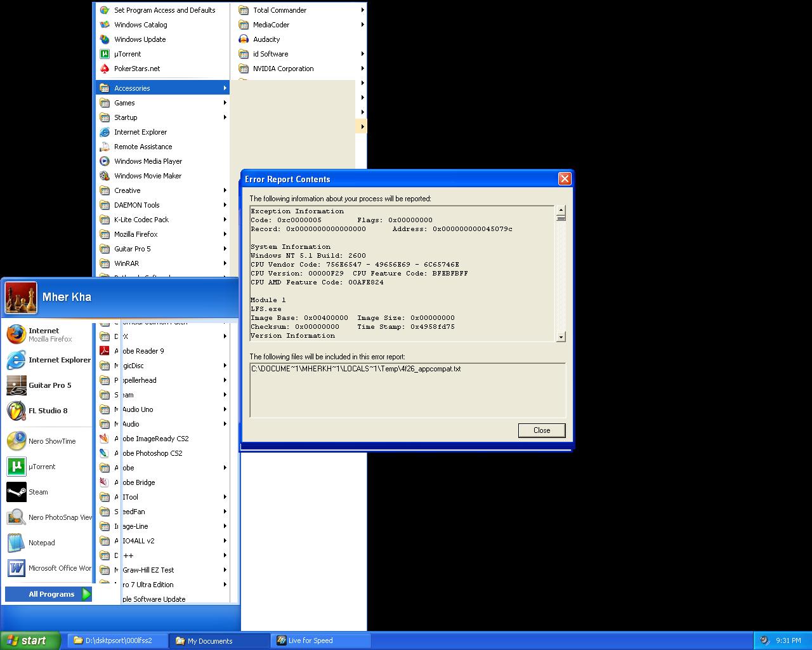812x650 pixels.
Task: Switch to the My Documents taskbar window
Action: [x=220, y=640]
